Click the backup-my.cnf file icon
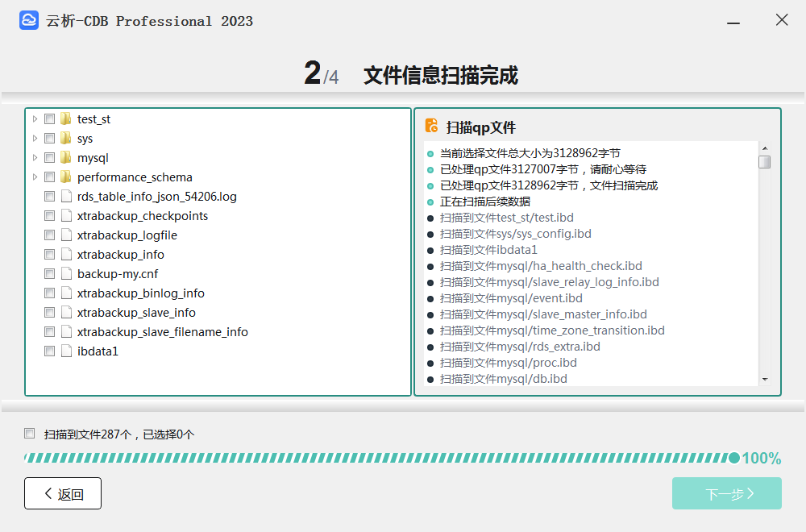The image size is (806, 532). (x=66, y=273)
